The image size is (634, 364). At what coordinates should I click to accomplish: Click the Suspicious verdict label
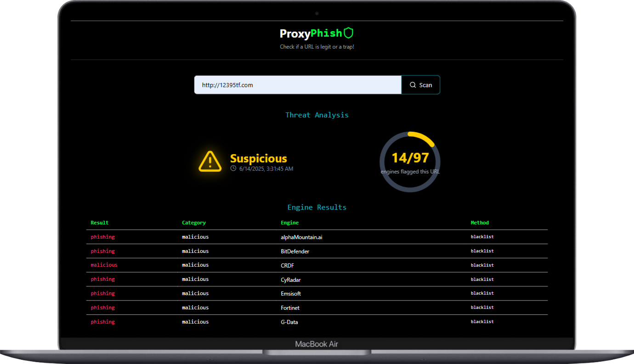(x=258, y=159)
